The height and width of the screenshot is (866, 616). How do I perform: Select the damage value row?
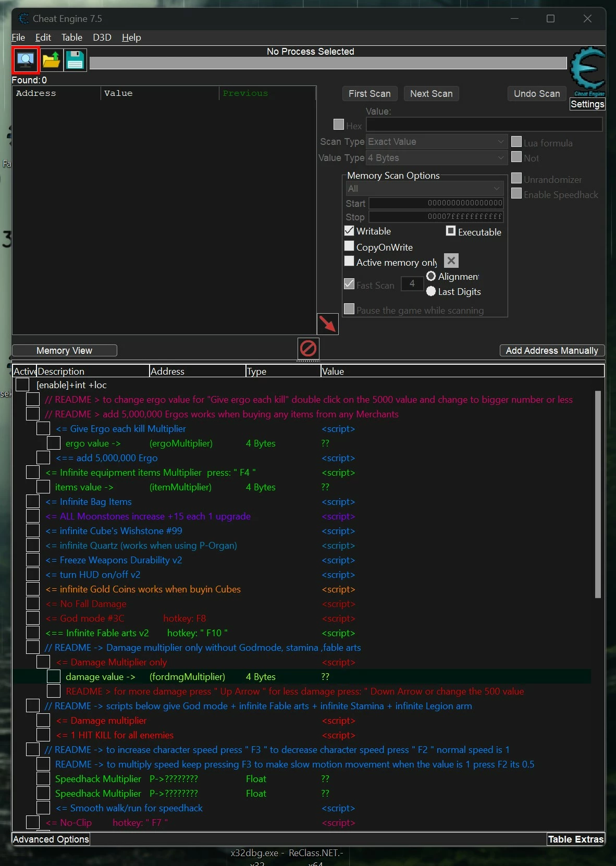301,677
